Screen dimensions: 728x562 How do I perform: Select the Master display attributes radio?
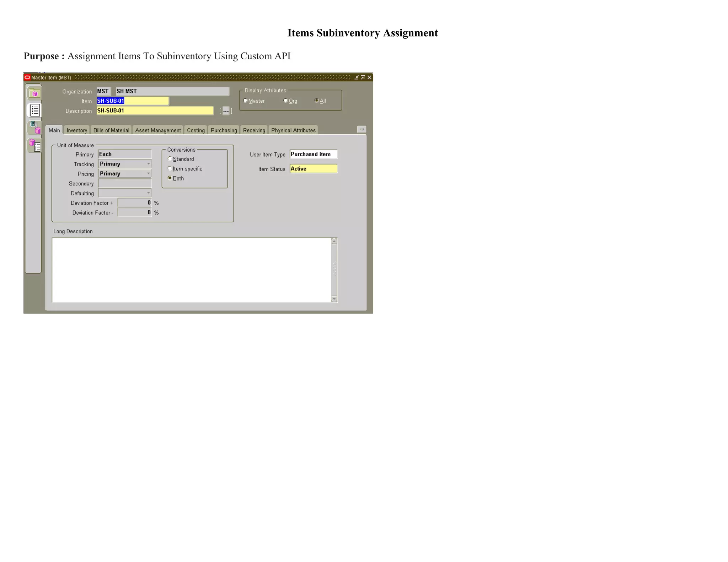click(245, 101)
